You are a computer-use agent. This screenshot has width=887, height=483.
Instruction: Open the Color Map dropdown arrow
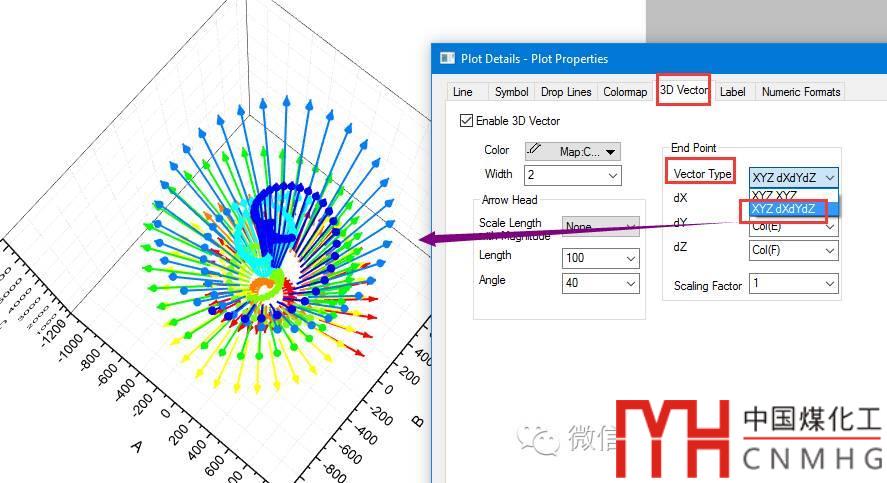pos(610,152)
